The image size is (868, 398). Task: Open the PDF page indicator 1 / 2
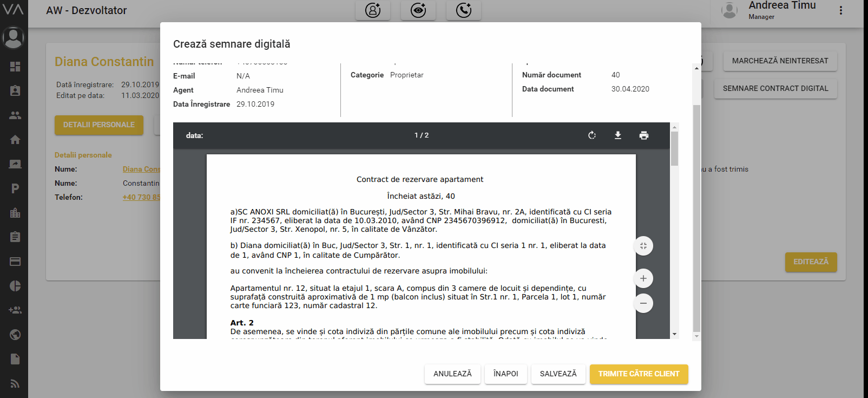click(x=422, y=135)
